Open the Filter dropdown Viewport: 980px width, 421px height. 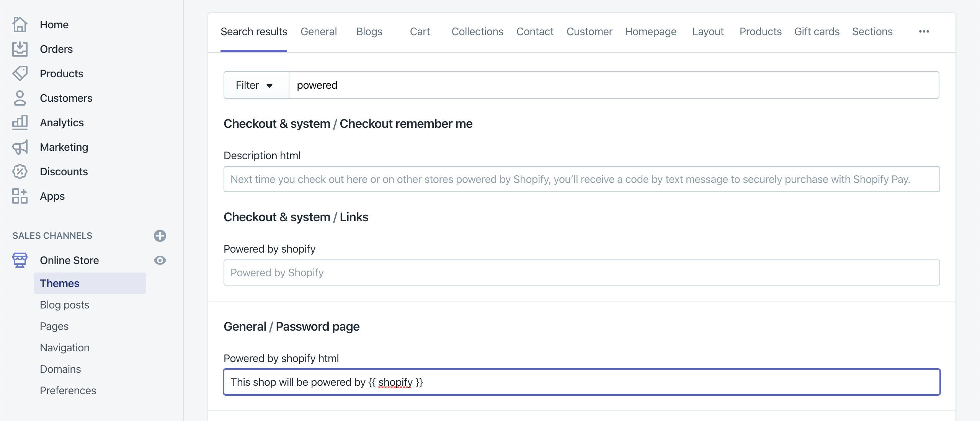click(255, 85)
